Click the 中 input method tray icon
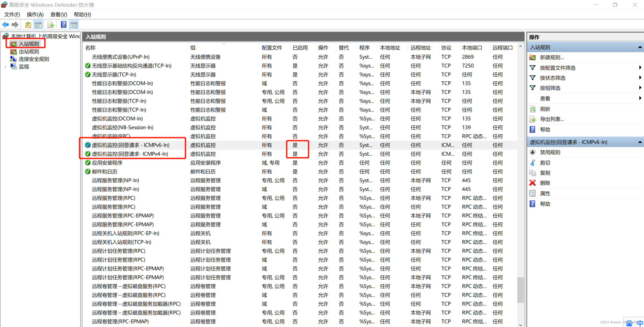This screenshot has width=644, height=327. (640, 323)
